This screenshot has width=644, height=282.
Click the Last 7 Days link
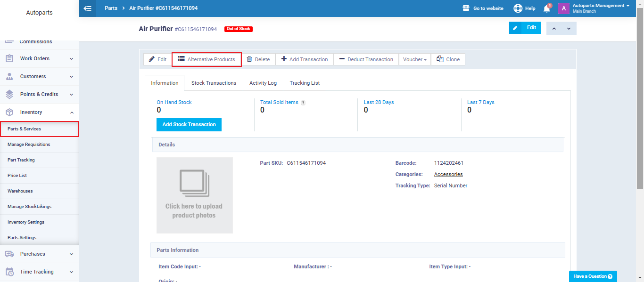pyautogui.click(x=481, y=102)
